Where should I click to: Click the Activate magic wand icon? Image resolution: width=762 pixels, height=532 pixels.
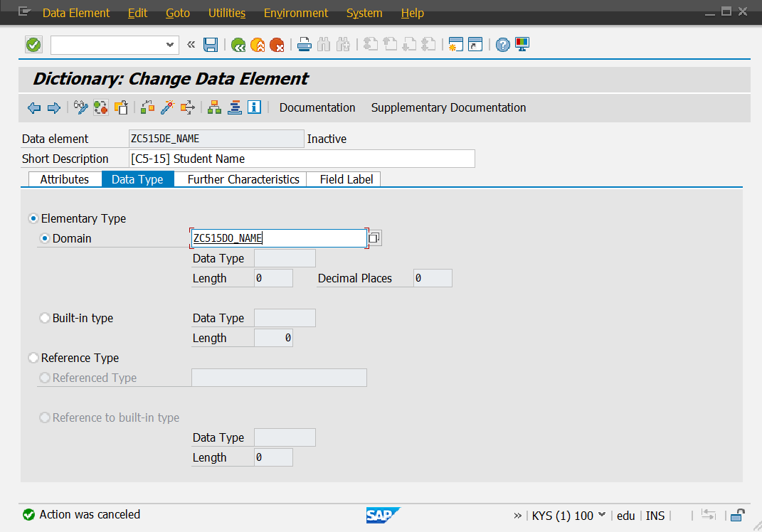(x=167, y=108)
